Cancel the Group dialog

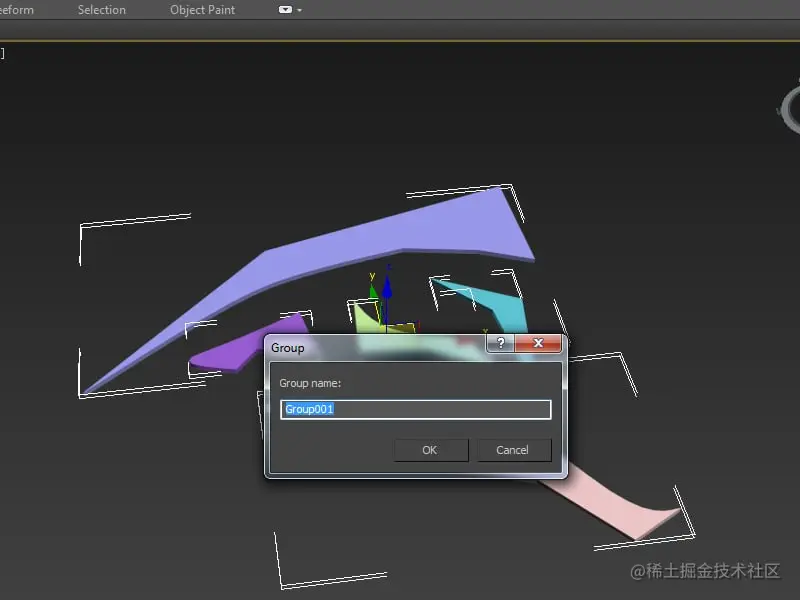coord(514,450)
